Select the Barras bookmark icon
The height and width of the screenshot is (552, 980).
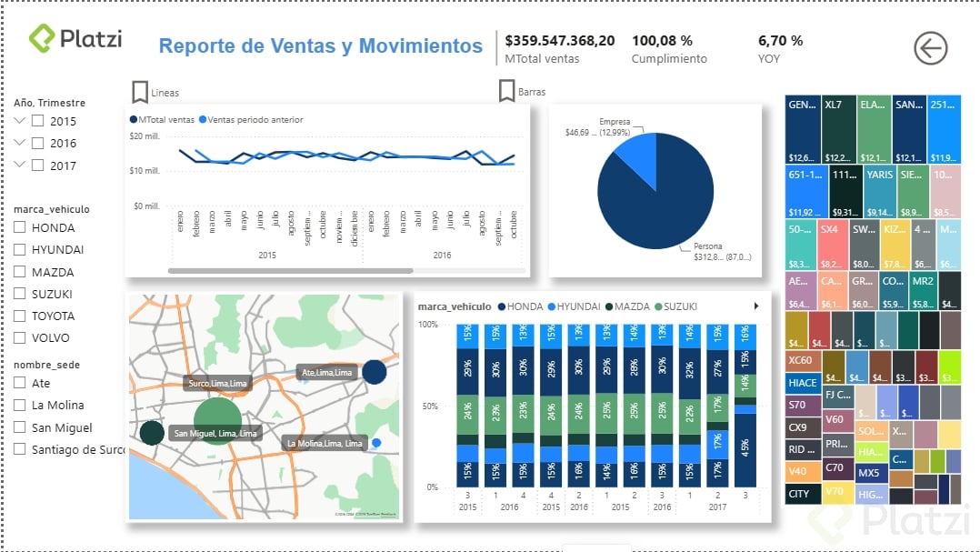point(506,91)
